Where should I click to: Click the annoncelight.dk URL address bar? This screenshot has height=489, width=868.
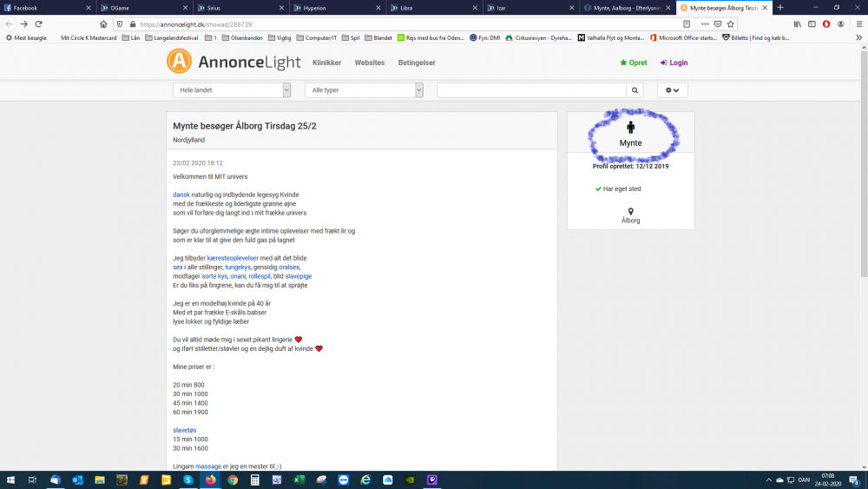410,24
